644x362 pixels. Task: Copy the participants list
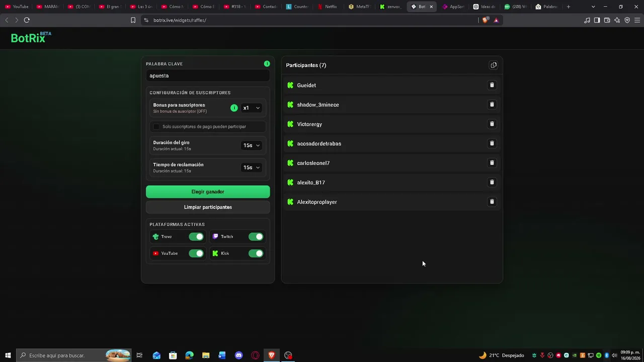(494, 65)
